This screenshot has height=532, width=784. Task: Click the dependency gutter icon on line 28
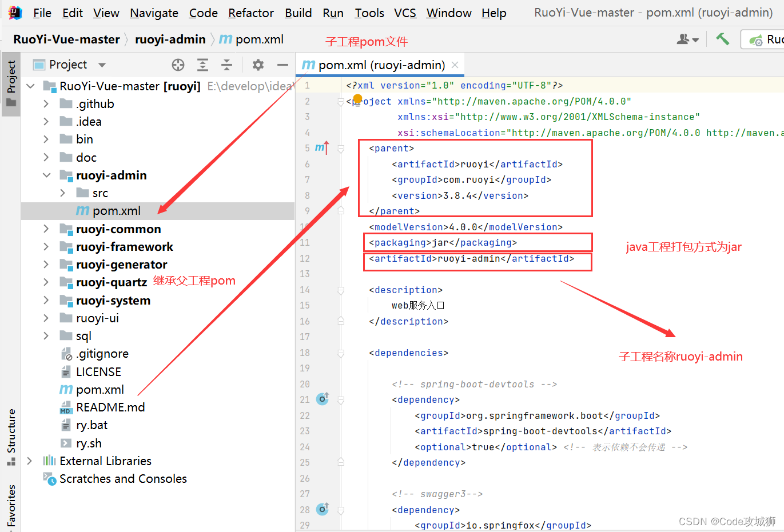coord(323,509)
